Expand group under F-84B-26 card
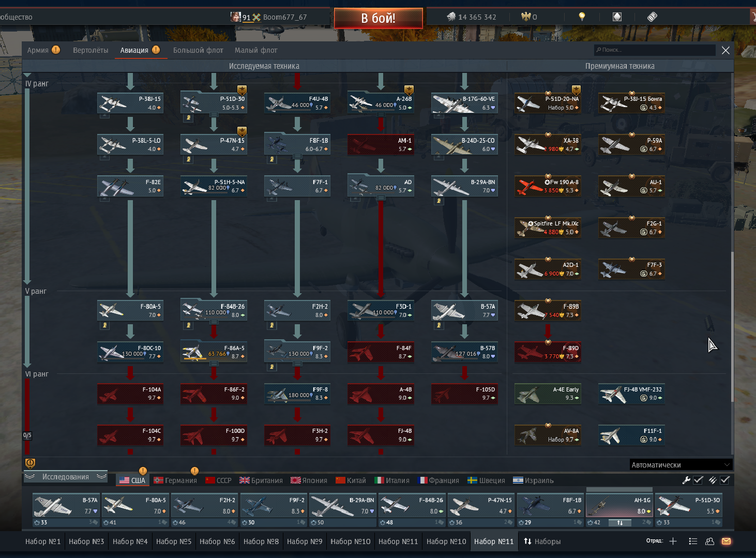Image resolution: width=756 pixels, height=558 pixels. [x=214, y=322]
